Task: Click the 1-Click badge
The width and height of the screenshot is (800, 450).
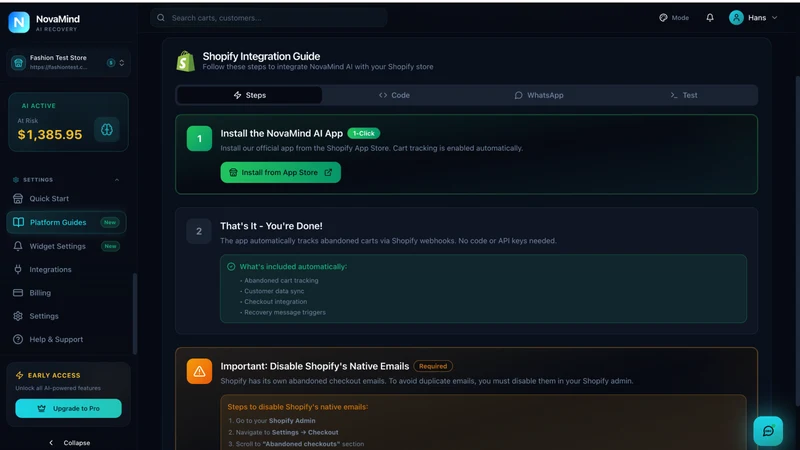Action: (364, 133)
